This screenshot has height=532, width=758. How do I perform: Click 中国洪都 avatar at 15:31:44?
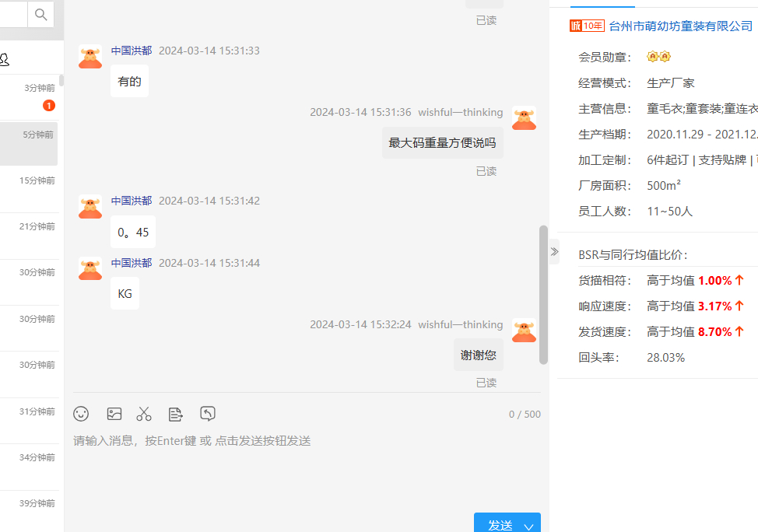click(x=90, y=268)
